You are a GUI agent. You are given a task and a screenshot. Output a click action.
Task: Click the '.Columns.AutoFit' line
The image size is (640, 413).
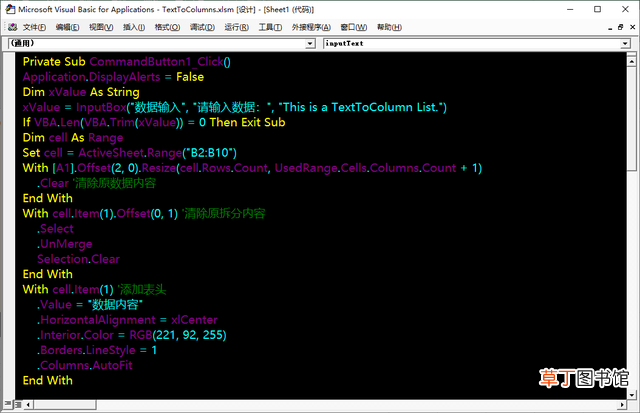(84, 365)
